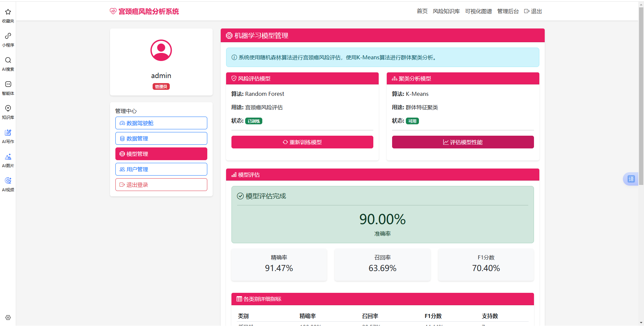Screen dimensions: 644x326
Task: Click the heart logo beside 宫颈癌风险分析系统
Action: click(x=113, y=11)
